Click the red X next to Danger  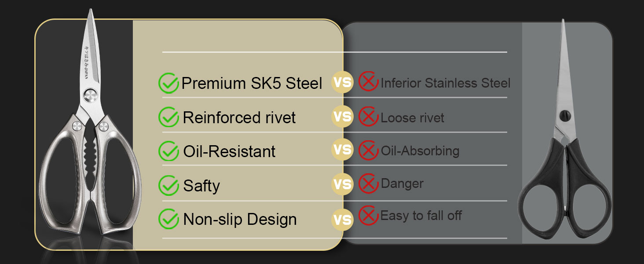point(368,183)
